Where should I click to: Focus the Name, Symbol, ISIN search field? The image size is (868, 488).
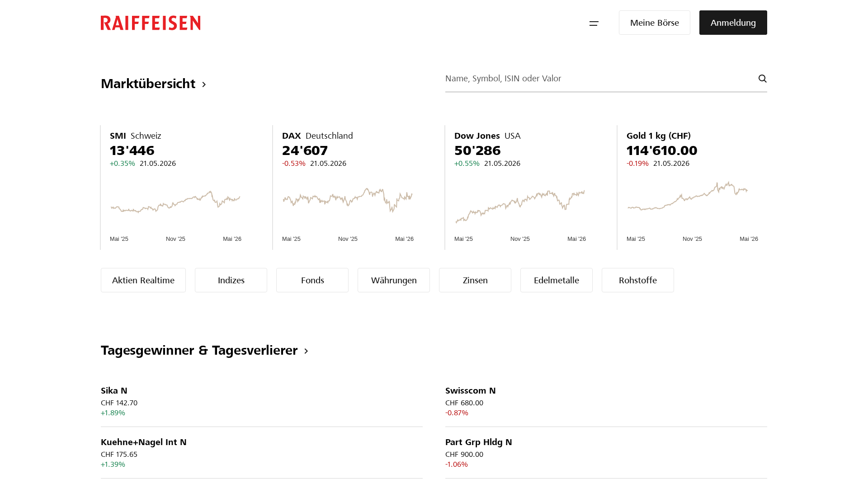(606, 79)
